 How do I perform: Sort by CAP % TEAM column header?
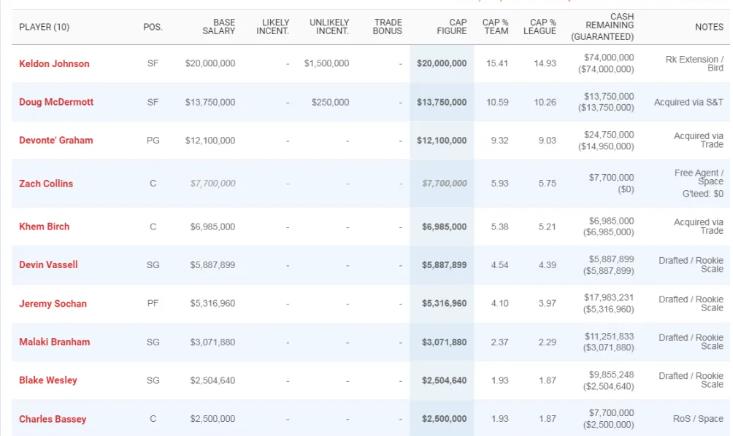[x=496, y=27]
